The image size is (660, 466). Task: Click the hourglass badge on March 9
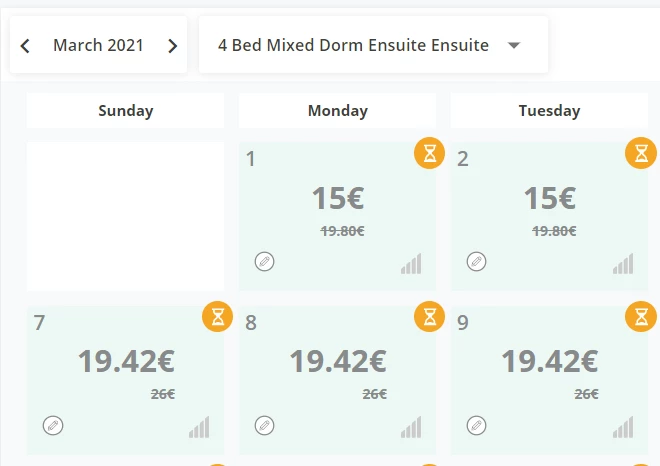(641, 317)
